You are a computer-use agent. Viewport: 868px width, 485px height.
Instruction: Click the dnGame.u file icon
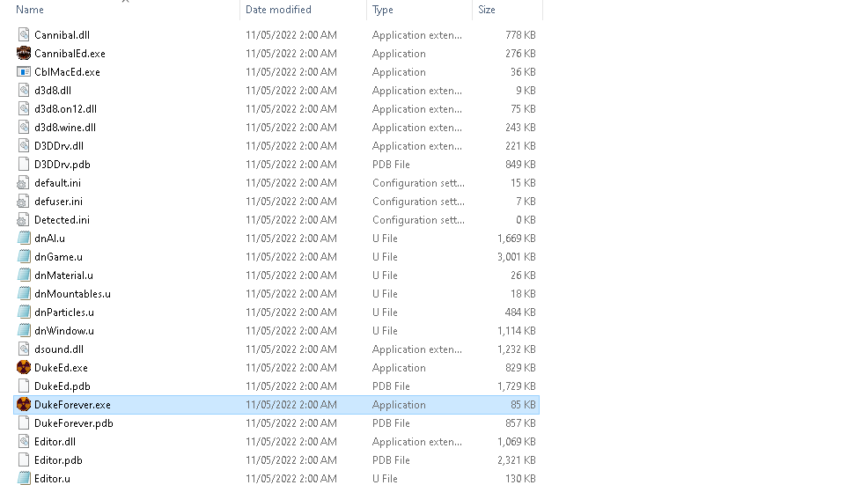[24, 257]
